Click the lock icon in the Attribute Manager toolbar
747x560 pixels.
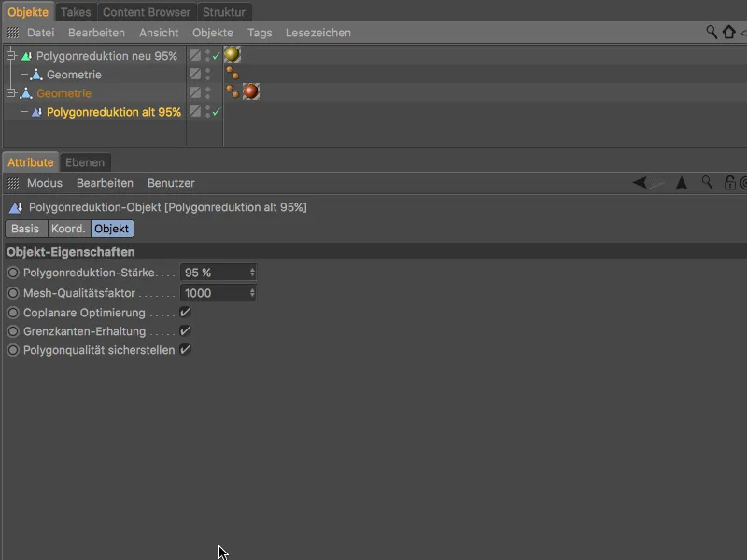click(729, 183)
